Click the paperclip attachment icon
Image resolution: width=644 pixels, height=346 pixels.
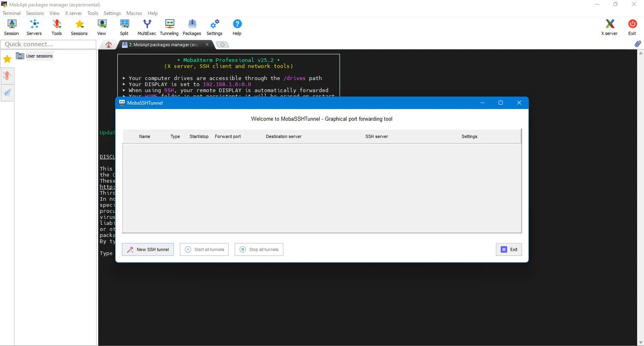point(638,44)
